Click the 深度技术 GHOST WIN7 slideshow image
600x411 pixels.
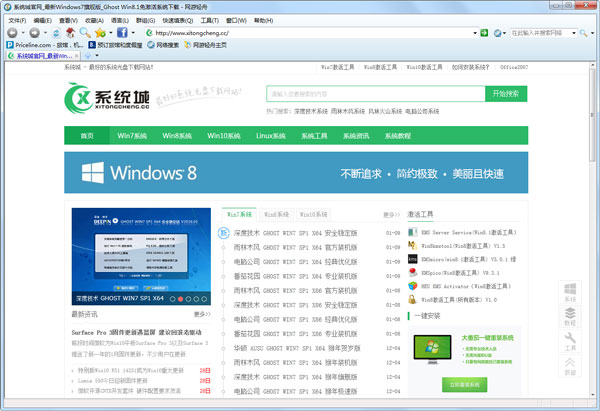pyautogui.click(x=141, y=256)
